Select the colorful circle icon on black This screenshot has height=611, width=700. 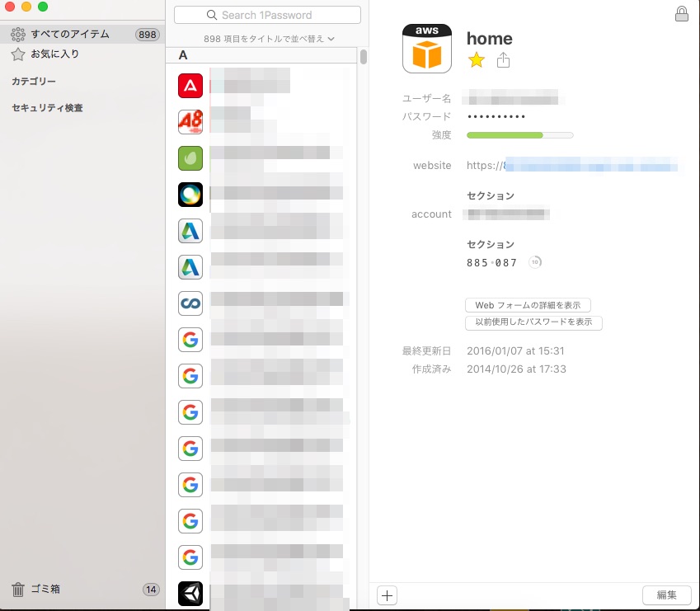pyautogui.click(x=190, y=195)
